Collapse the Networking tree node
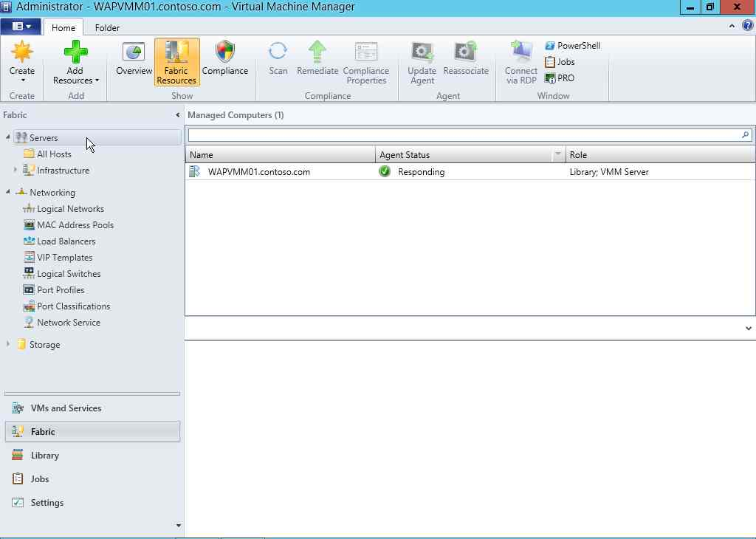This screenshot has height=539, width=756. [7, 192]
